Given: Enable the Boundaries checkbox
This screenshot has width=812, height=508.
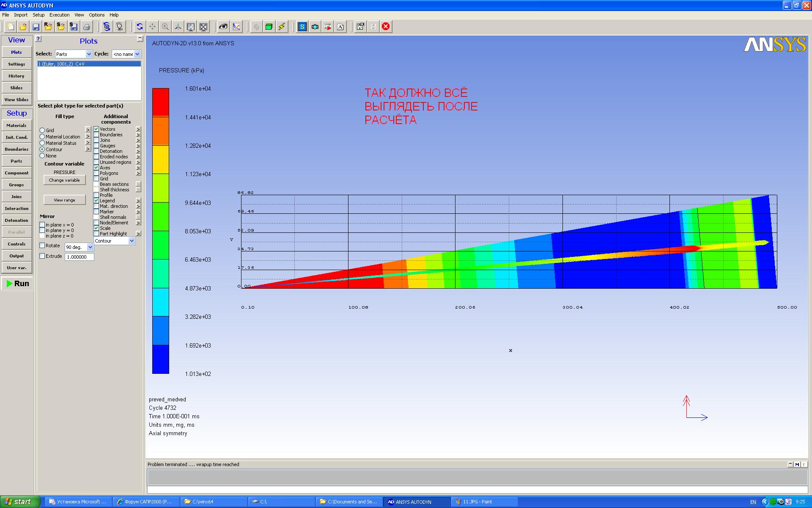Looking at the screenshot, I should tap(96, 135).
